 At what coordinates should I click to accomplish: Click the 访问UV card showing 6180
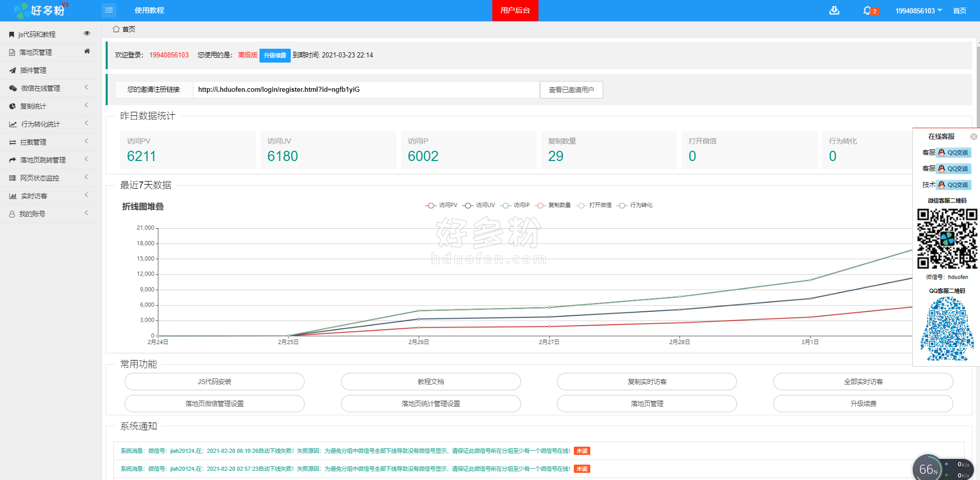[328, 150]
